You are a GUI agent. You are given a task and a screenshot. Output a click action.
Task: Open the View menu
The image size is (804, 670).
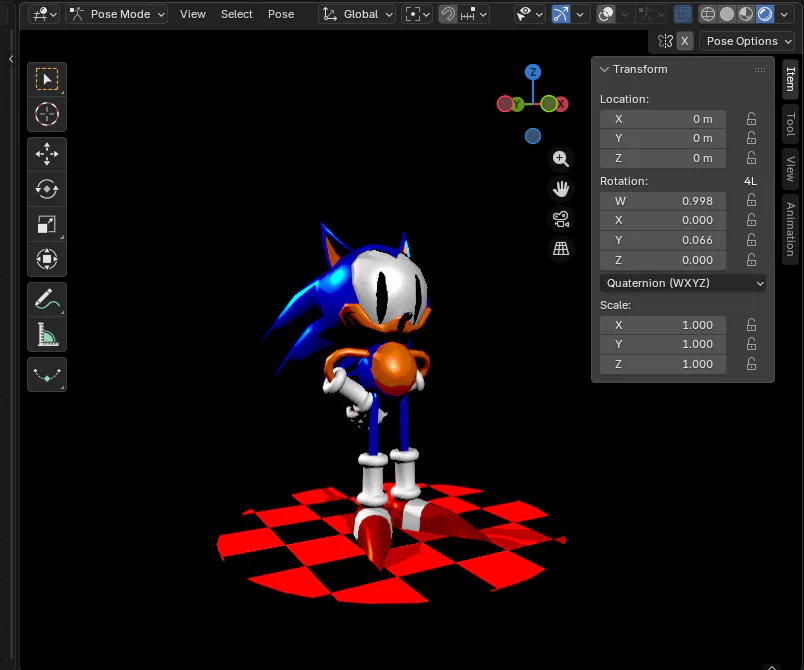click(x=192, y=14)
